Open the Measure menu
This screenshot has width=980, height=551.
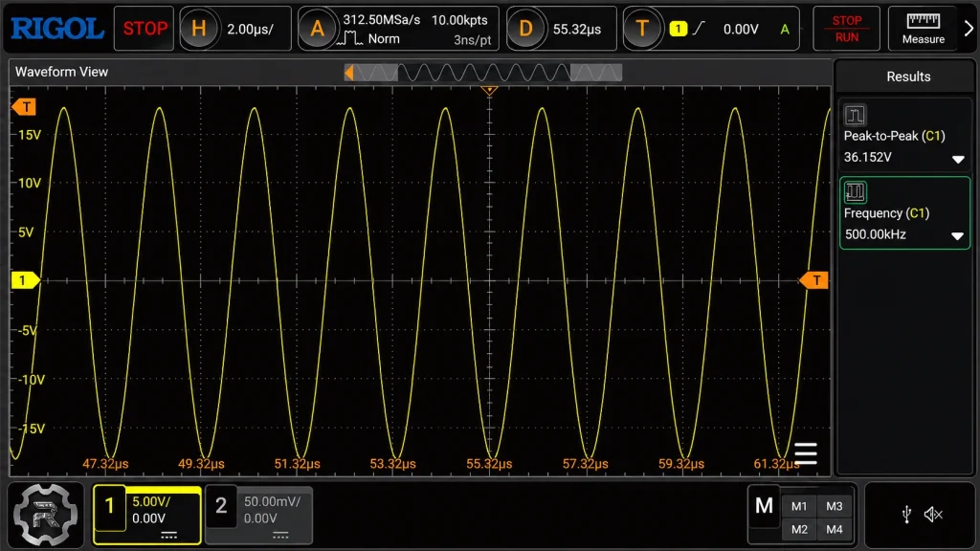click(923, 29)
